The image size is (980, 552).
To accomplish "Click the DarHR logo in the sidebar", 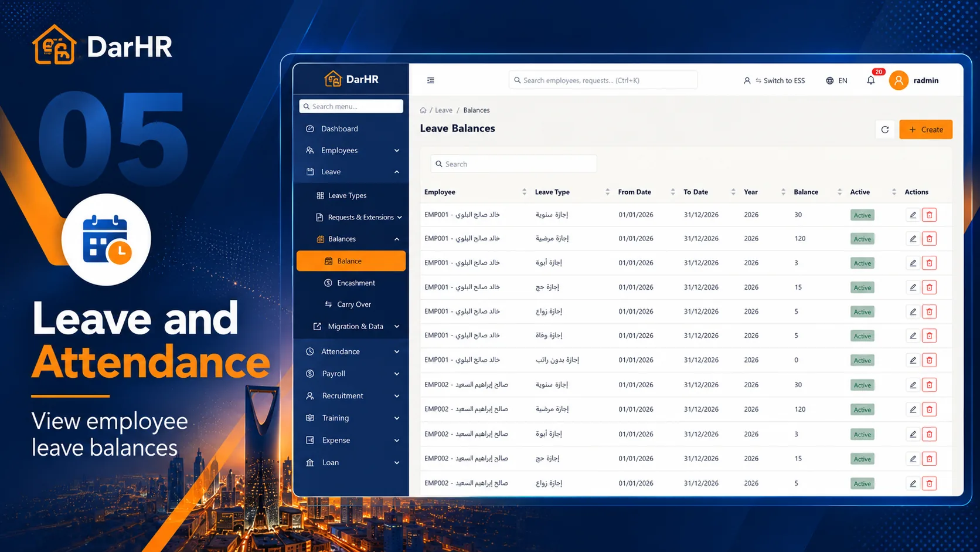I will pos(351,79).
